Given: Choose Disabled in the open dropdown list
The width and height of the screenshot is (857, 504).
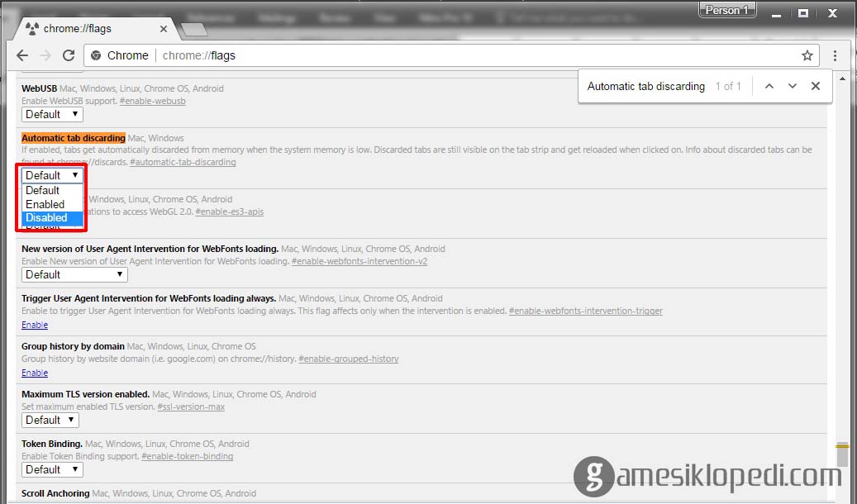Looking at the screenshot, I should tap(52, 217).
